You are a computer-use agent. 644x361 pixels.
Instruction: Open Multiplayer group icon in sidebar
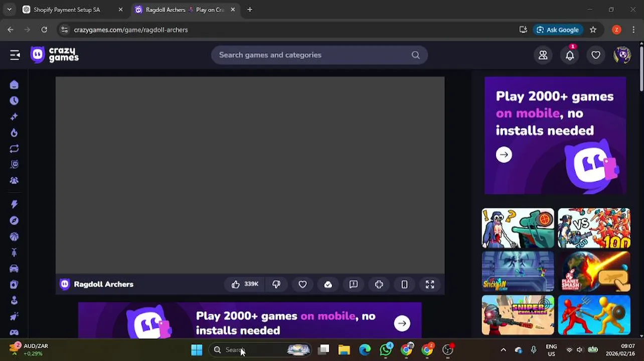(14, 180)
